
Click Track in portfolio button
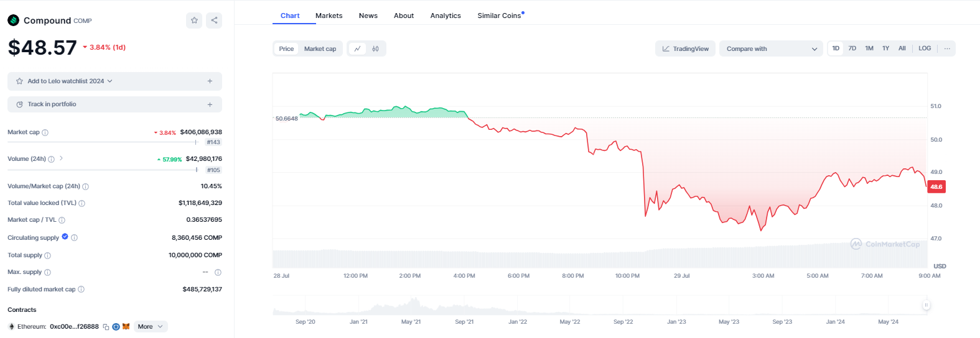[x=114, y=104]
